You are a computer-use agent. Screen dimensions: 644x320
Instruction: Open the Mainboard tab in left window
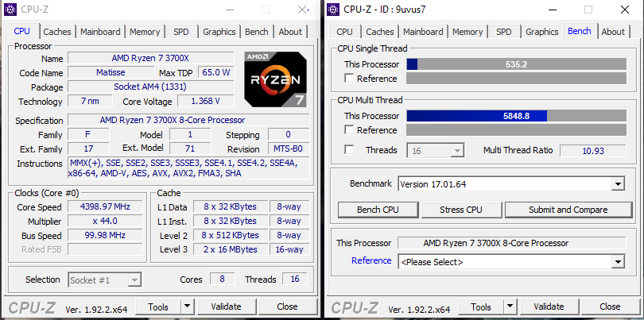coord(100,32)
